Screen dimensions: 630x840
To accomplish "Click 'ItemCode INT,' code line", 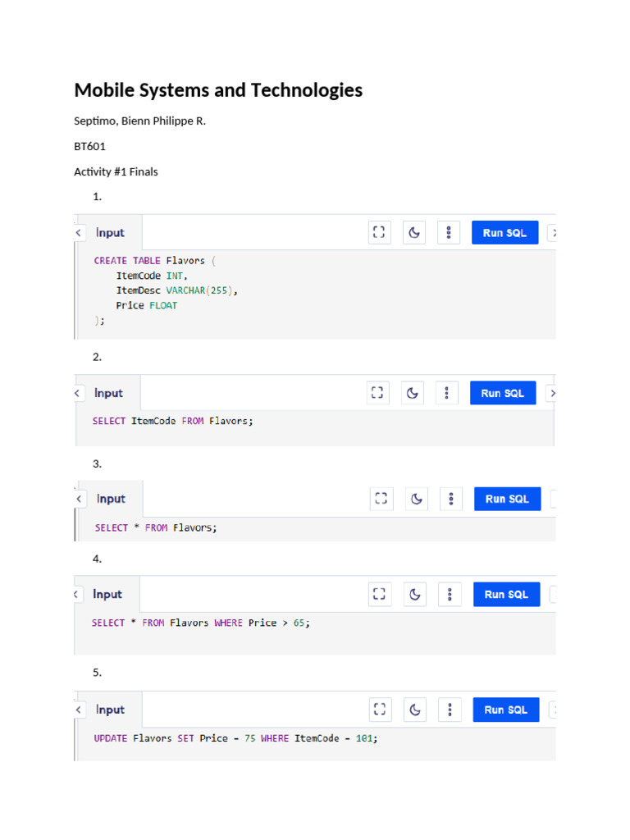I will click(x=152, y=276).
